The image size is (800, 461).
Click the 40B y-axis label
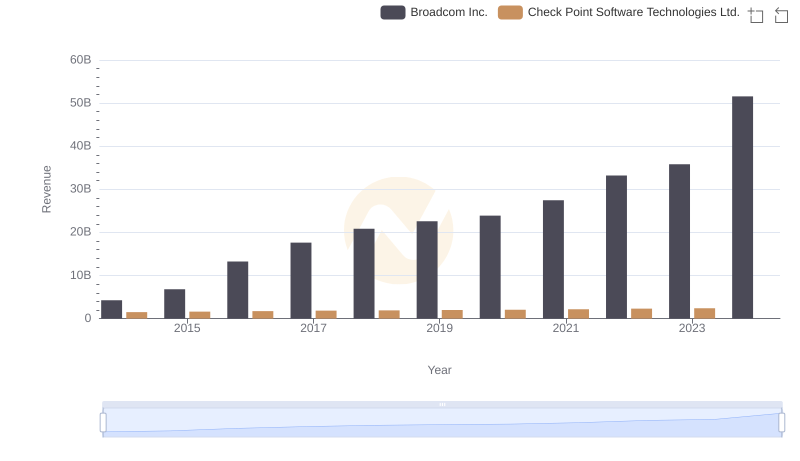[x=81, y=146]
